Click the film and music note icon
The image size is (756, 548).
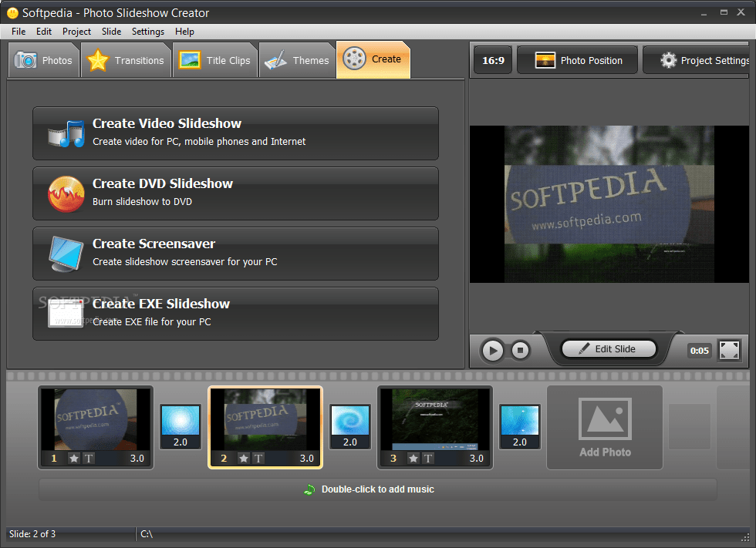pos(66,133)
